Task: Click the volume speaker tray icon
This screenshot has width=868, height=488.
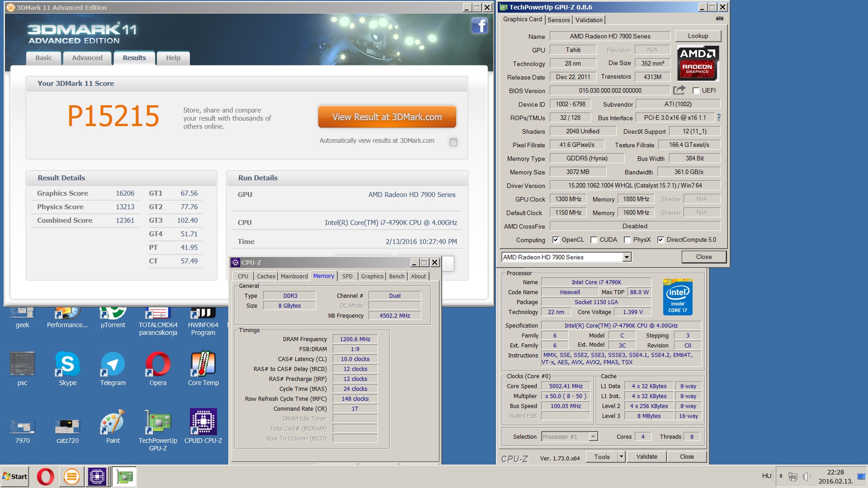Action: pyautogui.click(x=807, y=476)
